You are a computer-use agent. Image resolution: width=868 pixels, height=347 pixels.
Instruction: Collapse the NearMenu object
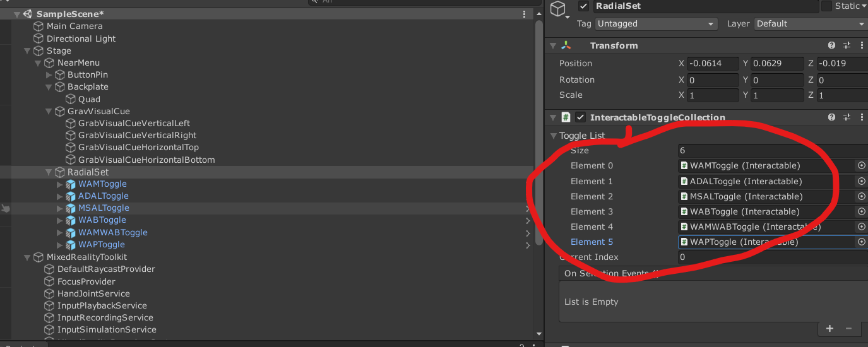pos(38,63)
